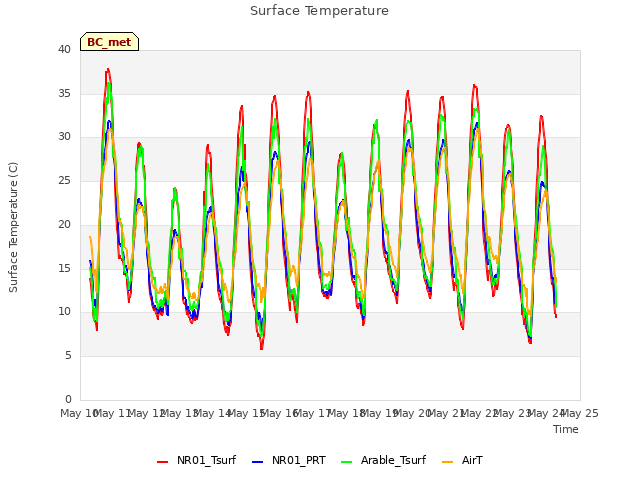The height and width of the screenshot is (480, 640).
Task: Click the Surface Temperature (C) y-axis label
Action: point(13,227)
